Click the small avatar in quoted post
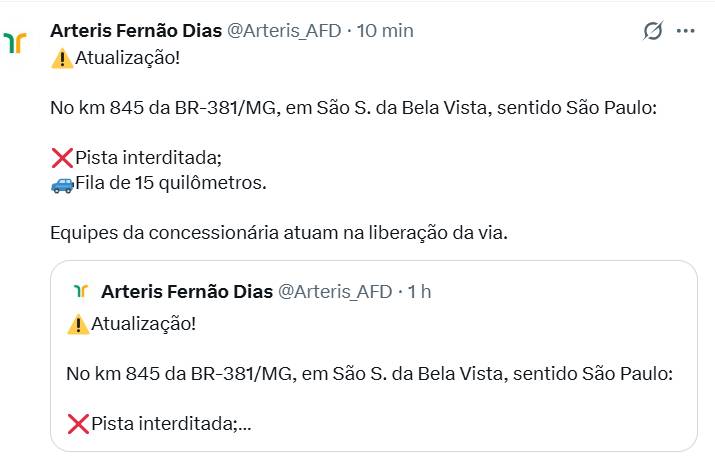Image resolution: width=715 pixels, height=461 pixels. 80,292
